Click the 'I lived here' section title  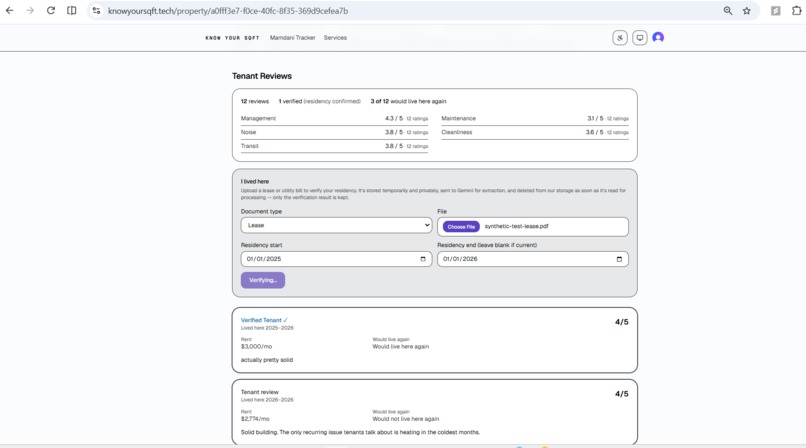pyautogui.click(x=255, y=181)
